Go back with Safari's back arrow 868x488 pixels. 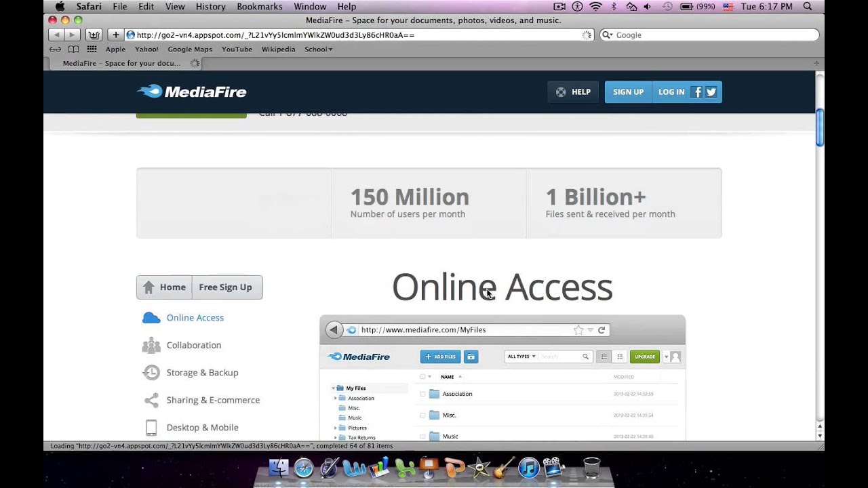(56, 35)
